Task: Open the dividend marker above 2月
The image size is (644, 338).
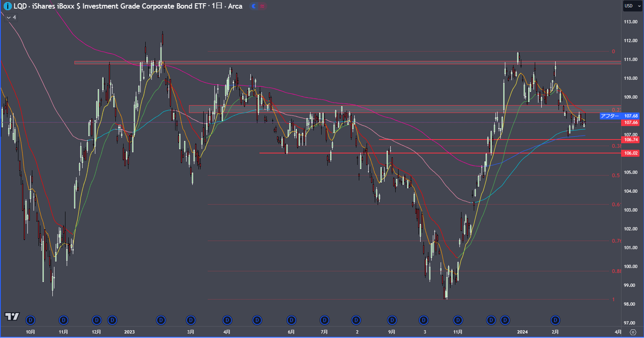Action: tap(555, 320)
